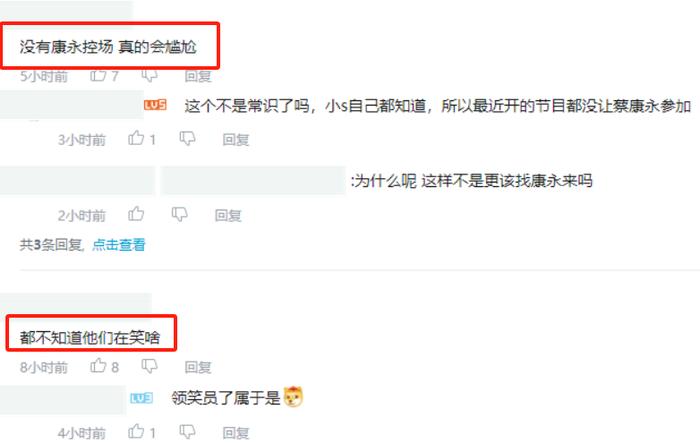Screen dimensions: 700x443
Task: Dislike the comment posted 5小时前
Action: pos(150,76)
